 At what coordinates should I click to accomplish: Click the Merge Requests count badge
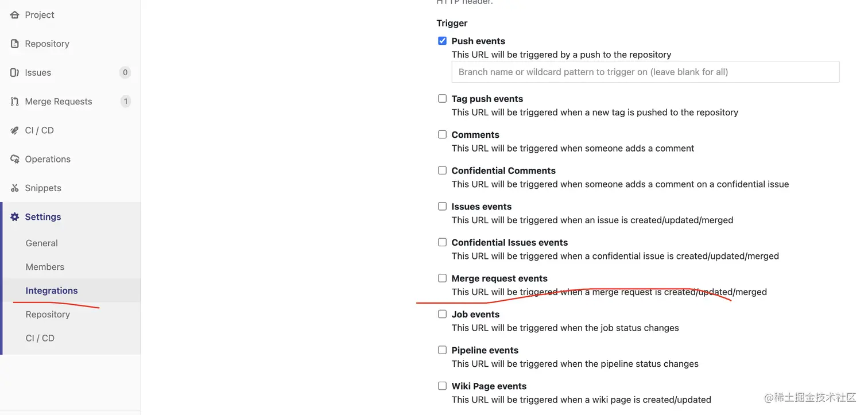pyautogui.click(x=126, y=102)
